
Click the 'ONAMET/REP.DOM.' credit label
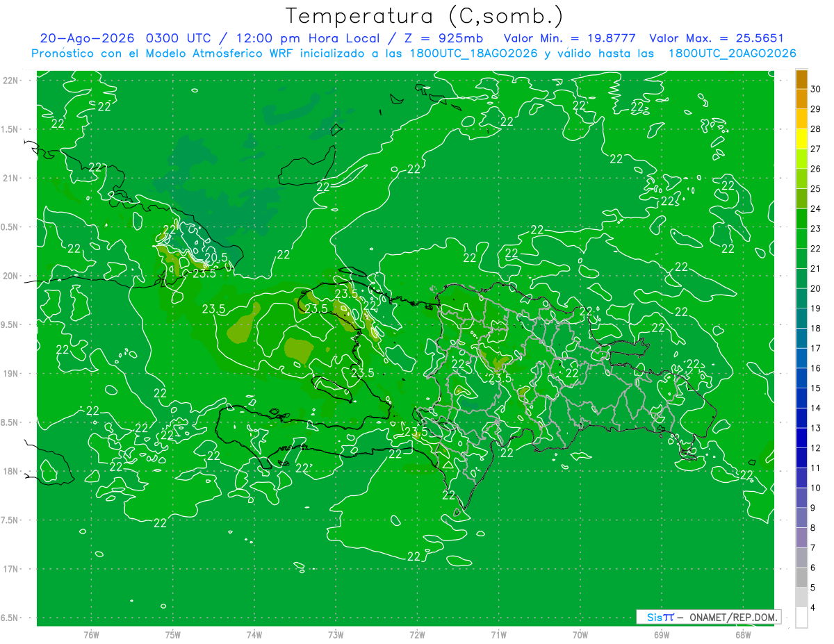pyautogui.click(x=732, y=617)
